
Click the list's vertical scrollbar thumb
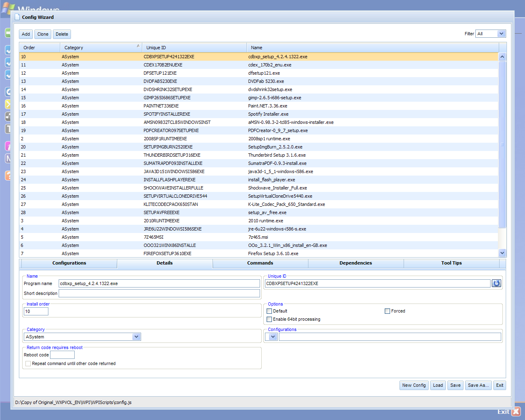[502, 144]
